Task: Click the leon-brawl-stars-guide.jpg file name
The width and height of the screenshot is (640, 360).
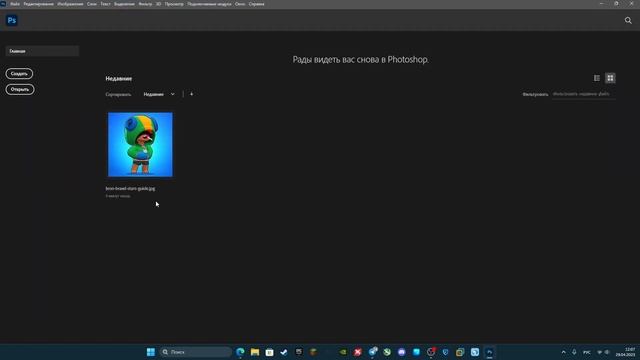Action: (x=130, y=189)
